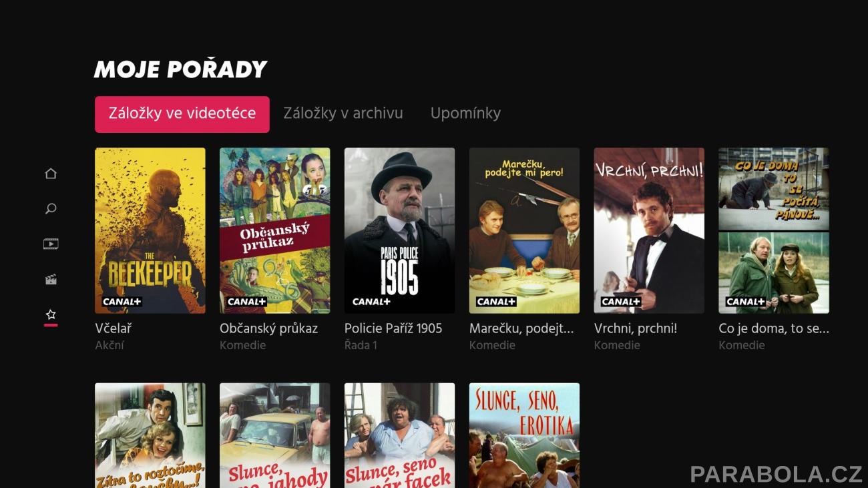Switch to Záložky v archivu tab
The width and height of the screenshot is (868, 488).
(343, 113)
